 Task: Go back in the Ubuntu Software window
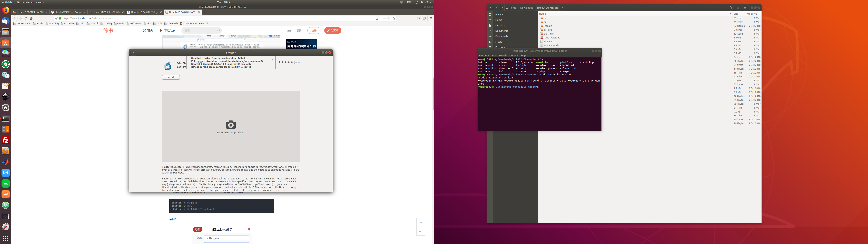click(133, 53)
